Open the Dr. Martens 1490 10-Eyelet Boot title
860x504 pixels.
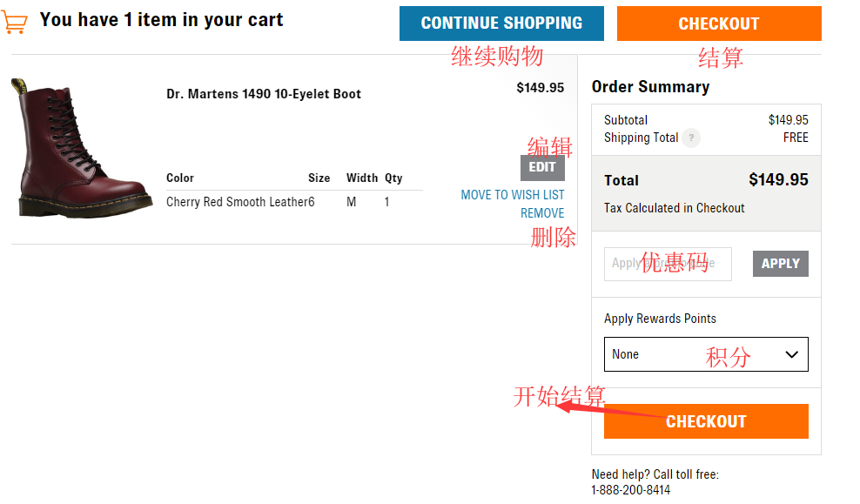[264, 94]
